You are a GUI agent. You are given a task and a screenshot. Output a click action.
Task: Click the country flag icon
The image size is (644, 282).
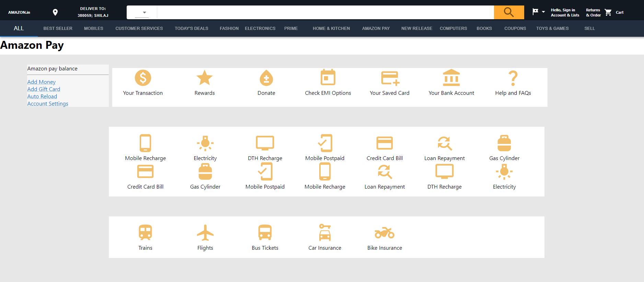(x=535, y=12)
